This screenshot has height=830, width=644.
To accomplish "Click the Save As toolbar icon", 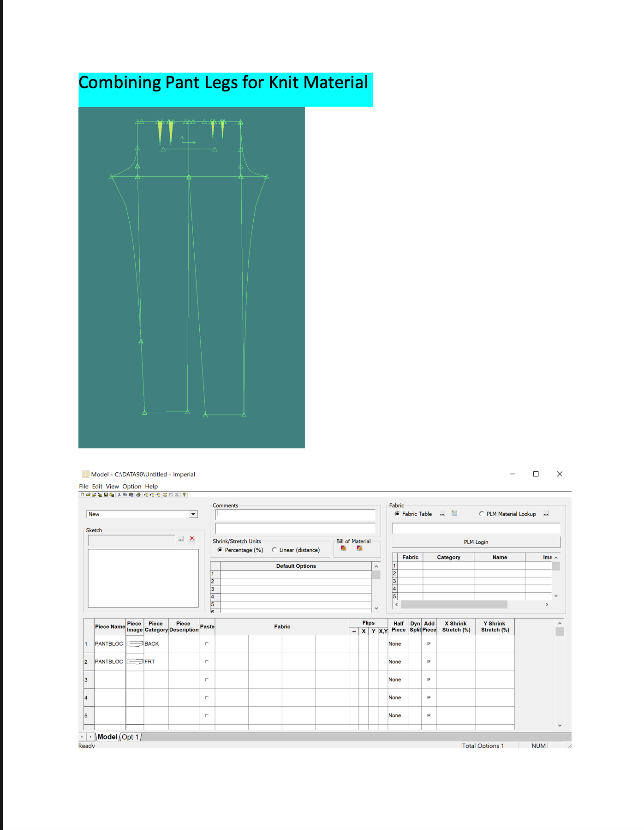I will [112, 495].
